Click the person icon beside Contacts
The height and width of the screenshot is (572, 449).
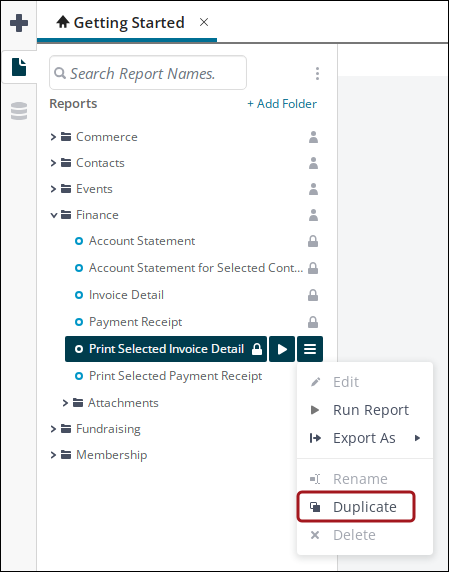click(313, 163)
